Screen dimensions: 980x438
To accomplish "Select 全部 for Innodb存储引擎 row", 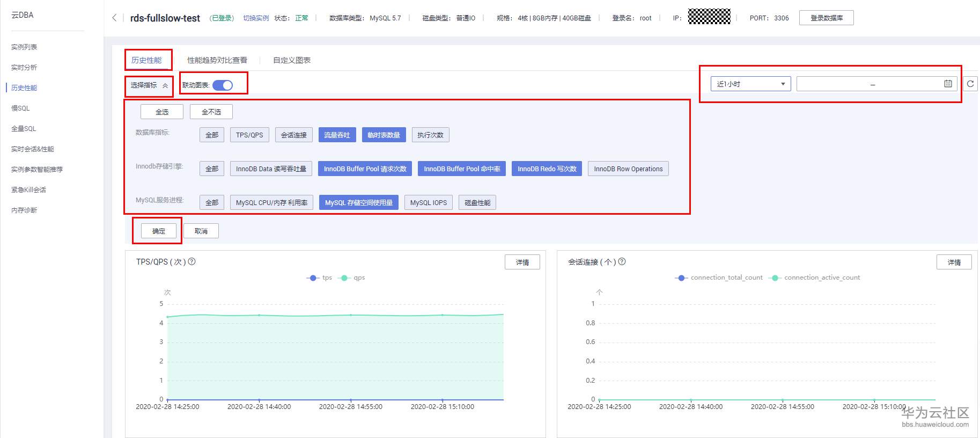I will click(212, 169).
